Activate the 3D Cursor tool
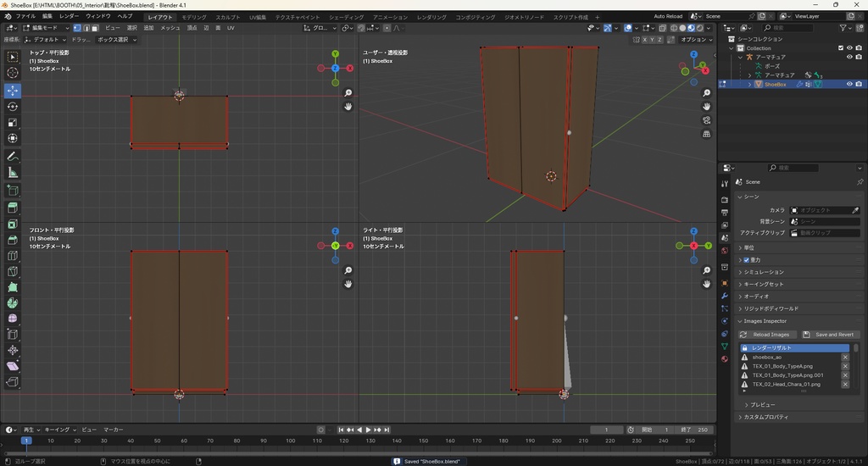The width and height of the screenshot is (868, 466). tap(13, 73)
